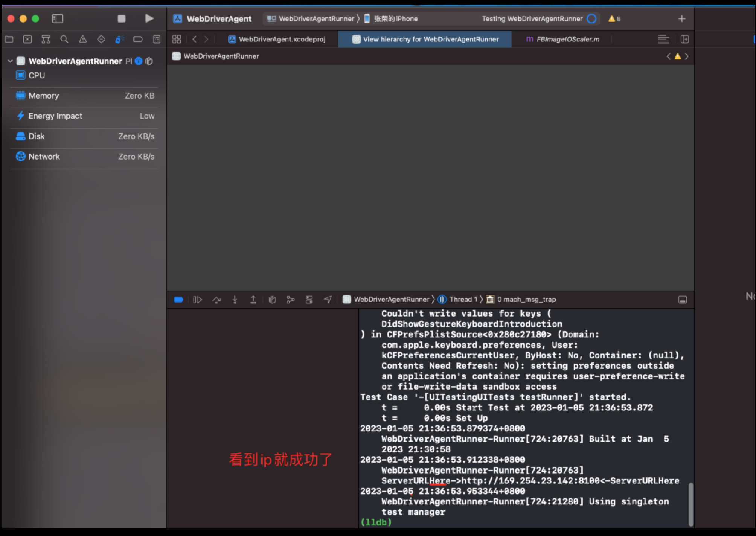Viewport: 756px width, 536px height.
Task: Click the 8 warnings indicator
Action: pyautogui.click(x=614, y=18)
